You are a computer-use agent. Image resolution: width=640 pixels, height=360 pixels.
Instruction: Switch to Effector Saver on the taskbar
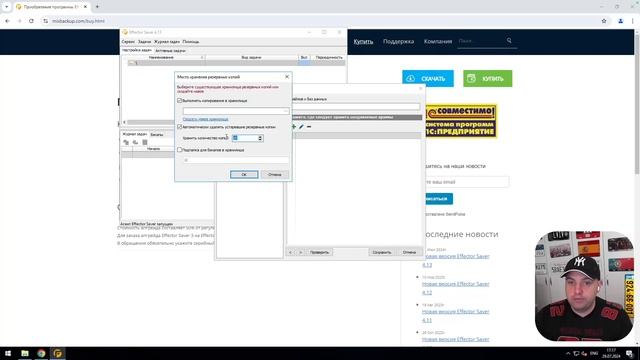coord(58,353)
